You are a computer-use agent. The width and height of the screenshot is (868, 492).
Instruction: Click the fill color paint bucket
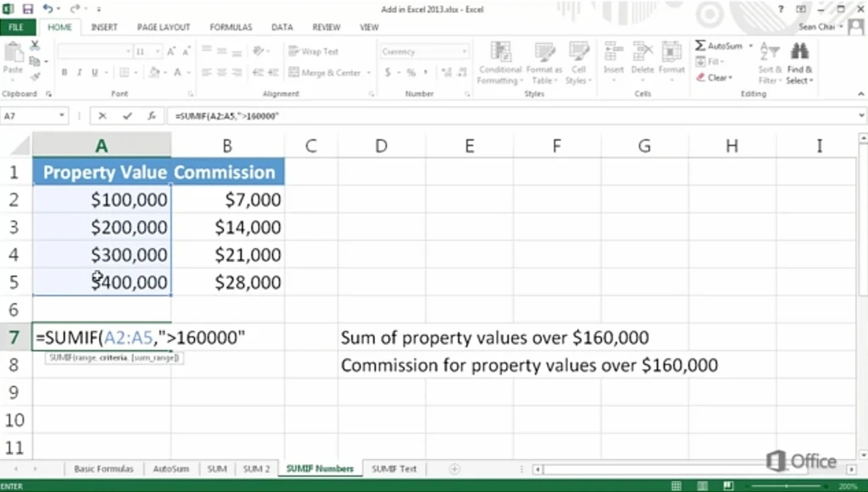(154, 73)
